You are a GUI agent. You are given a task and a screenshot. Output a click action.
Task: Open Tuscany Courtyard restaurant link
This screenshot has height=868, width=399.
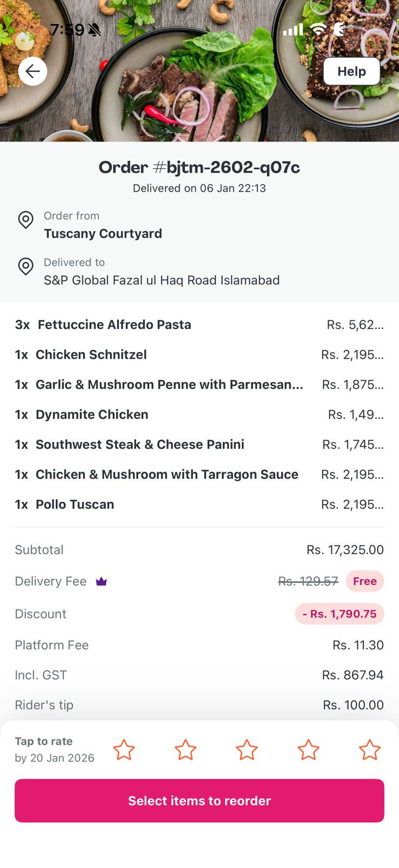tap(103, 233)
